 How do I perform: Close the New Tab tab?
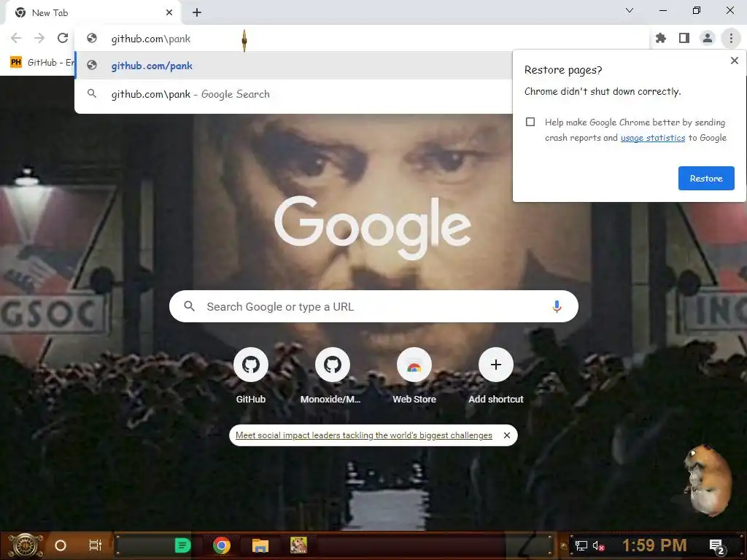pos(169,13)
